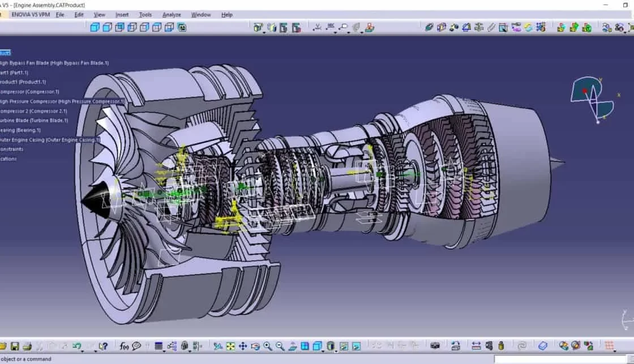Screen dimensions: 634x364
Task: Click the command input field at bottom right
Action: tap(560, 359)
